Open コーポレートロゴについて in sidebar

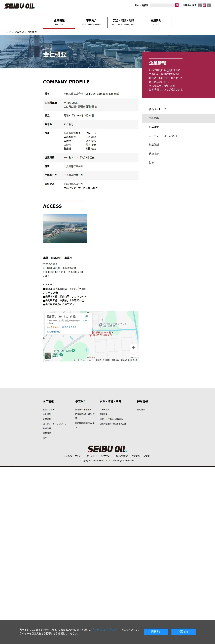click(x=178, y=136)
